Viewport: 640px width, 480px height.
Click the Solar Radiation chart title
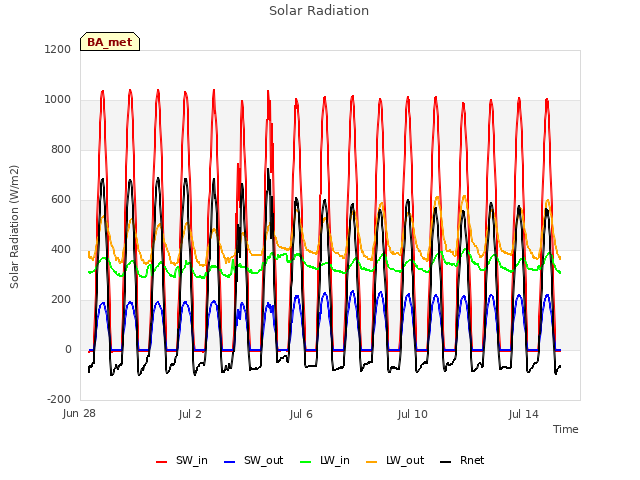[319, 11]
